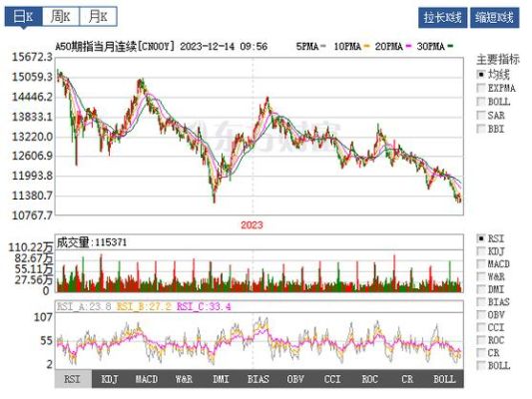
Task: Switch to the 月K monthly chart tab
Action: (x=99, y=16)
